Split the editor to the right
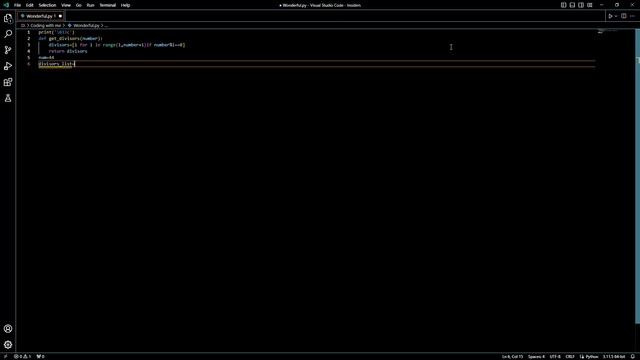Image resolution: width=640 pixels, height=360 pixels. pyautogui.click(x=624, y=16)
